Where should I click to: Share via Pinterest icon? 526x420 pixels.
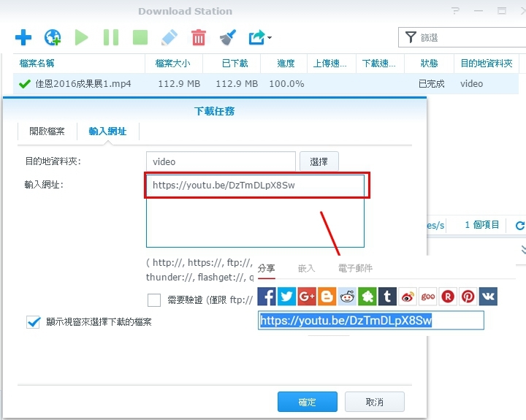[x=468, y=297]
